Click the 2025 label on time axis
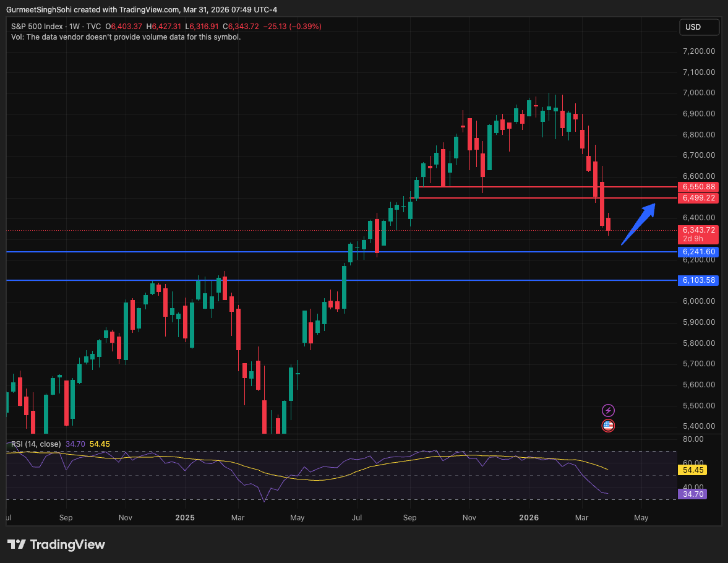728x563 pixels. point(185,517)
